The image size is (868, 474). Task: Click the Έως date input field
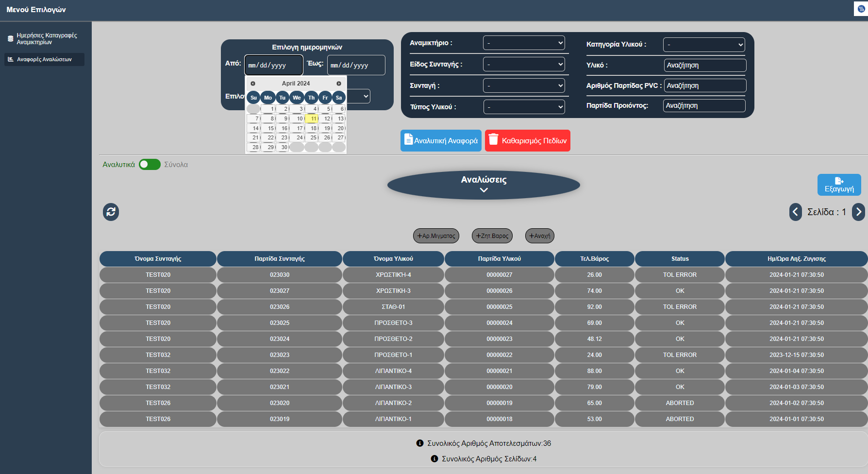pos(356,65)
